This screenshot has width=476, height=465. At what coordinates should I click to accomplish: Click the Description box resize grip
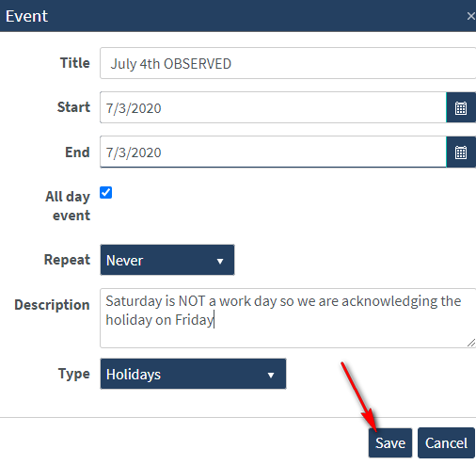pyautogui.click(x=471, y=343)
